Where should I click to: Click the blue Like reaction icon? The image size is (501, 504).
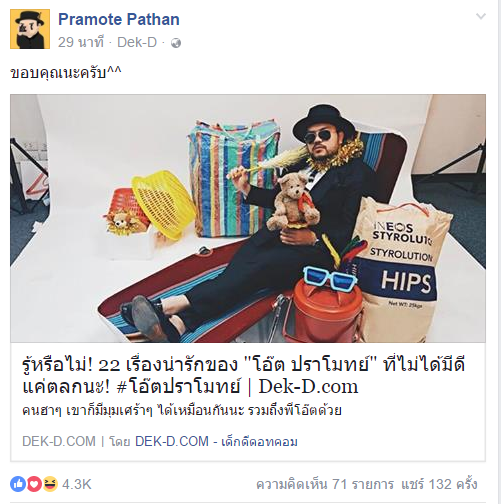tap(18, 484)
